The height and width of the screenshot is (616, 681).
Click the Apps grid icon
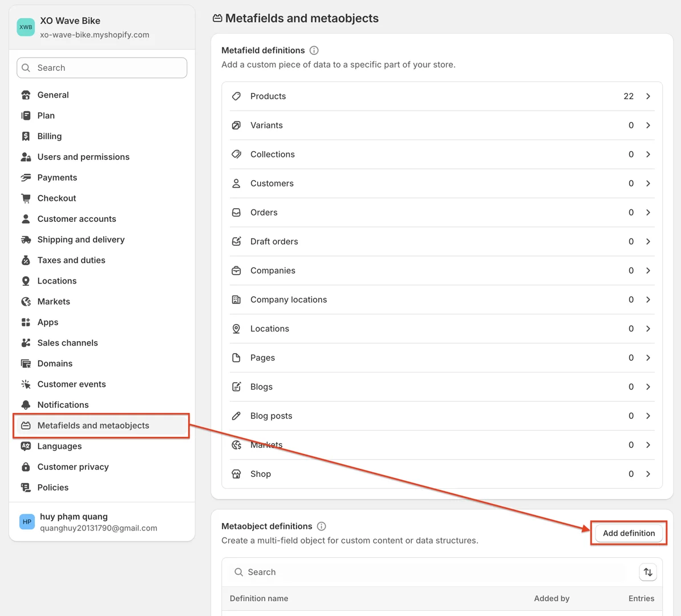point(26,322)
